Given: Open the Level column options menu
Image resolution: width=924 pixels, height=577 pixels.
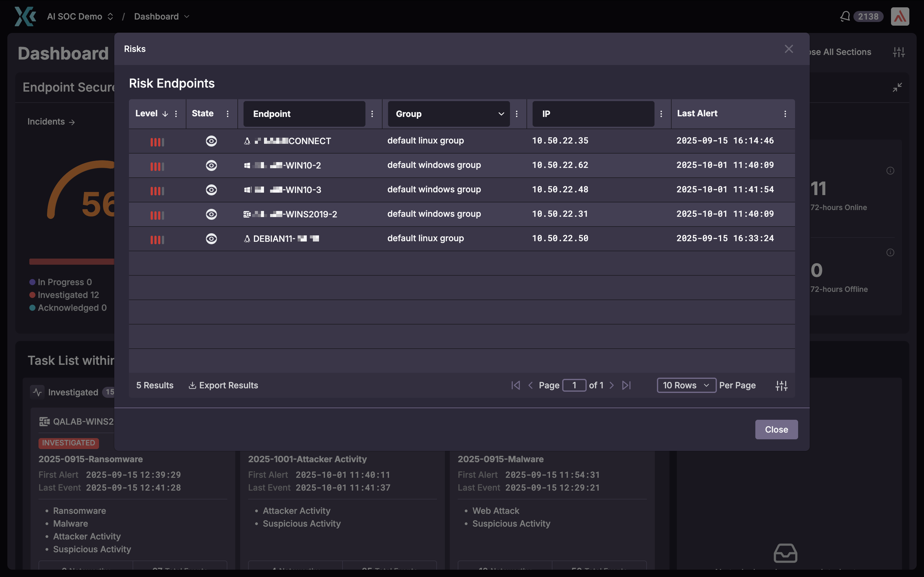Looking at the screenshot, I should 176,114.
